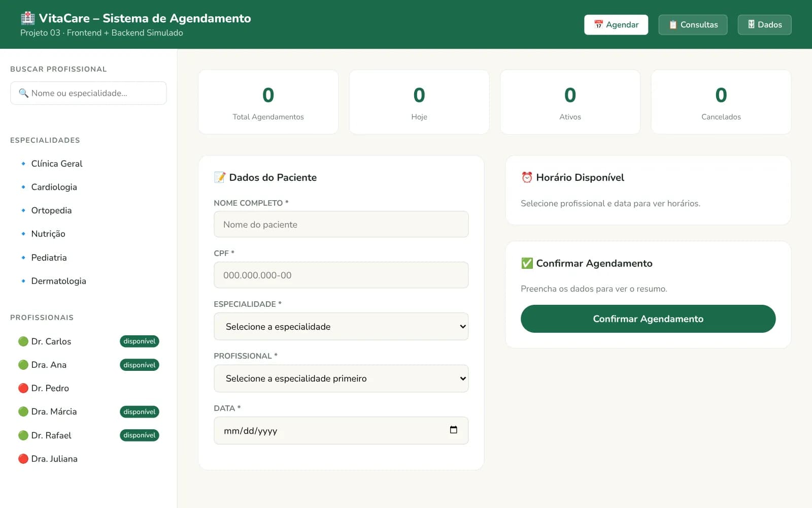Click the notepad icon beside Dados do Paciente
The image size is (812, 508).
point(220,177)
